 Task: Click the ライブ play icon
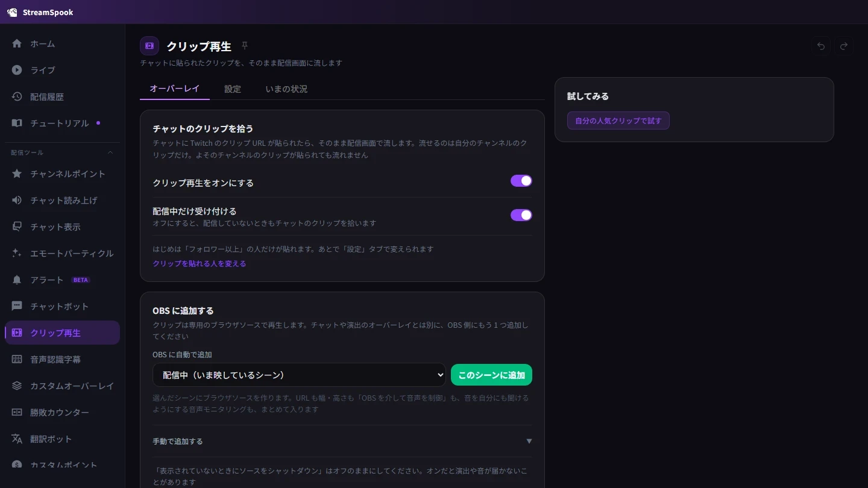coord(17,70)
